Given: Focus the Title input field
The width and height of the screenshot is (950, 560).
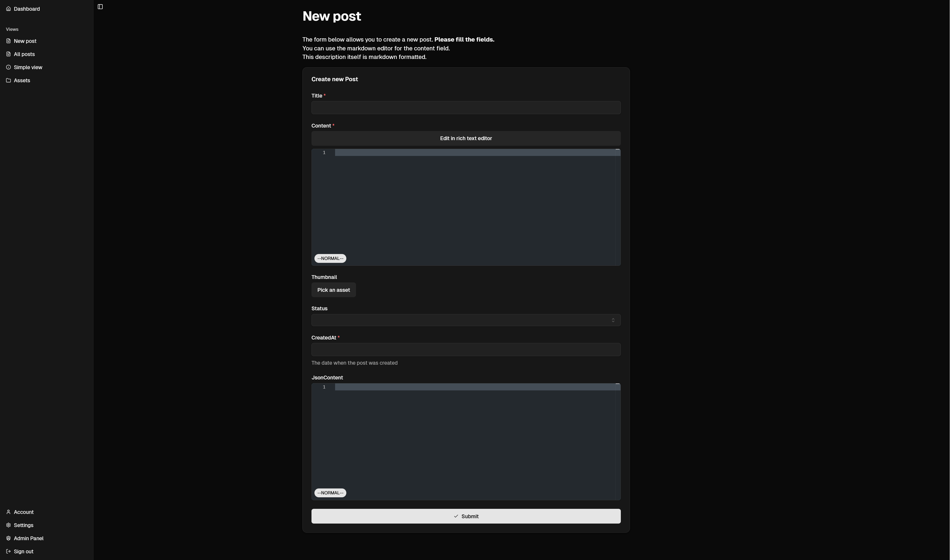Looking at the screenshot, I should [465, 107].
